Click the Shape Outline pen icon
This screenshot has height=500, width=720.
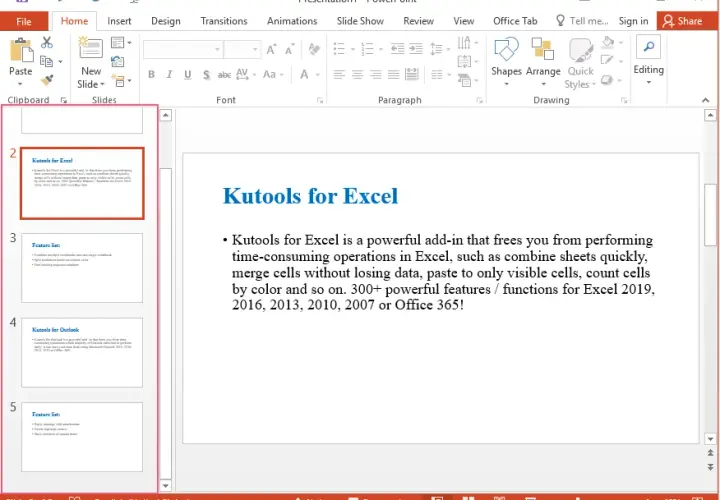coord(607,61)
